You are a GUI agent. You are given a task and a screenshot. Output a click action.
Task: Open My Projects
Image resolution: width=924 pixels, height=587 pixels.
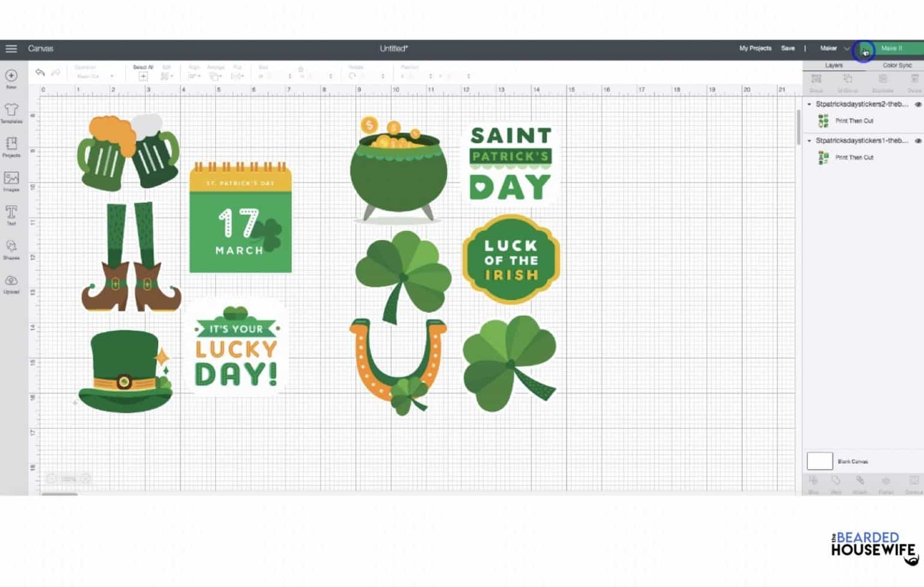[x=754, y=48]
